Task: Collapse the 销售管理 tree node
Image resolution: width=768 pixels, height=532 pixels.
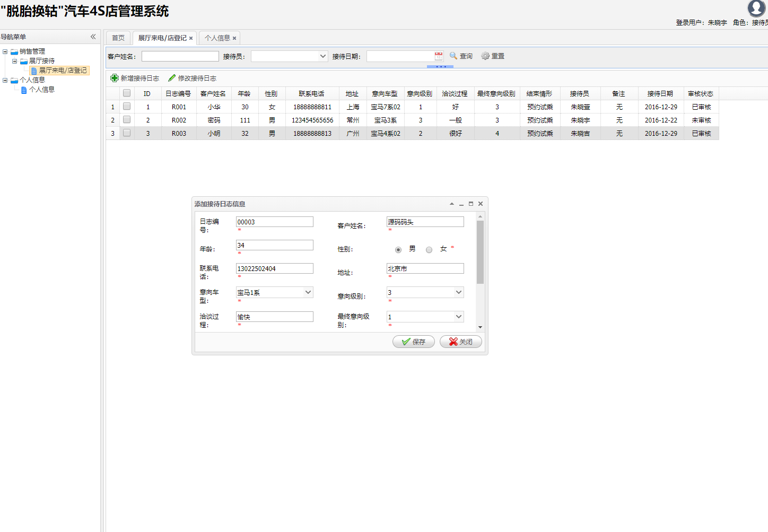Action: (x=5, y=51)
